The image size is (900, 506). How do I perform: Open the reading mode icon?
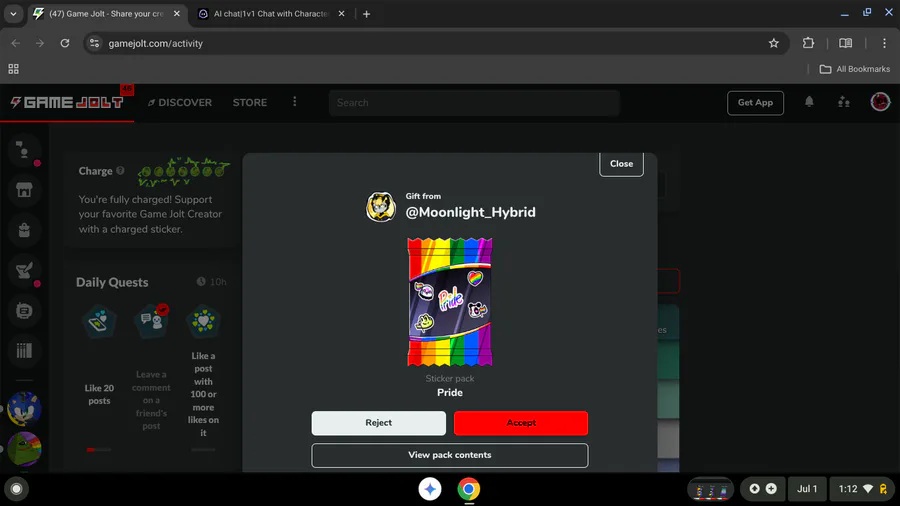click(845, 44)
